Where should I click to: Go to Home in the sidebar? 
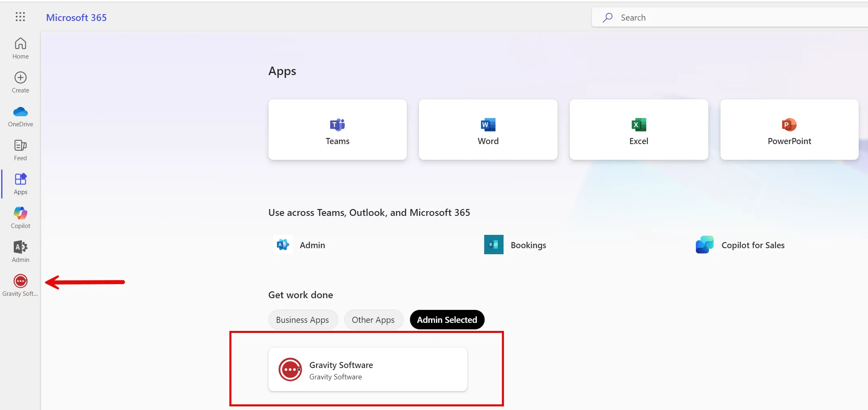tap(20, 48)
